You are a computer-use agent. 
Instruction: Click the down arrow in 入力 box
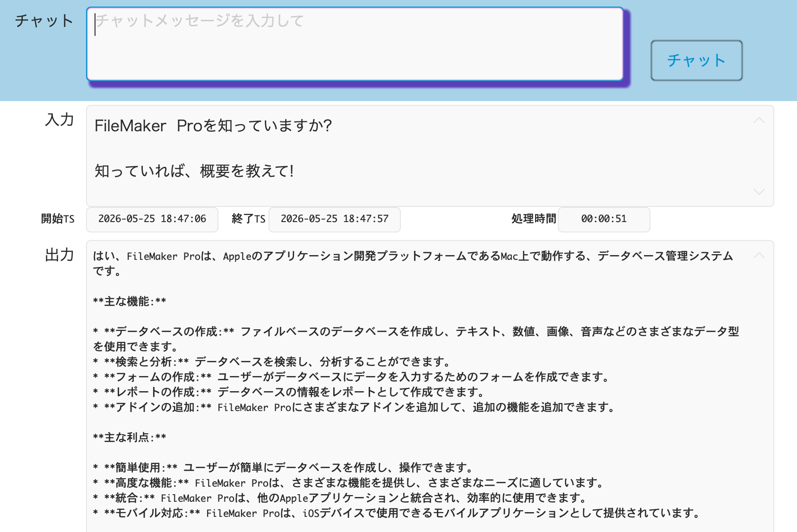759,191
